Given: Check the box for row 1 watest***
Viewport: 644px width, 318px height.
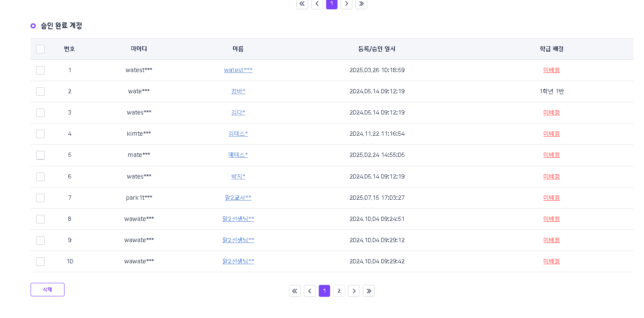Looking at the screenshot, I should point(40,70).
